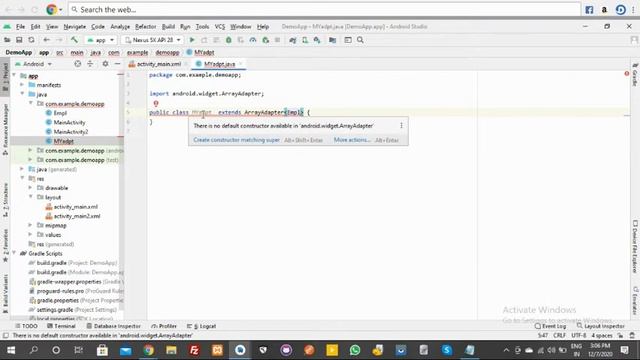Save all files with disk icon
The height and width of the screenshot is (360, 640).
[19, 40]
